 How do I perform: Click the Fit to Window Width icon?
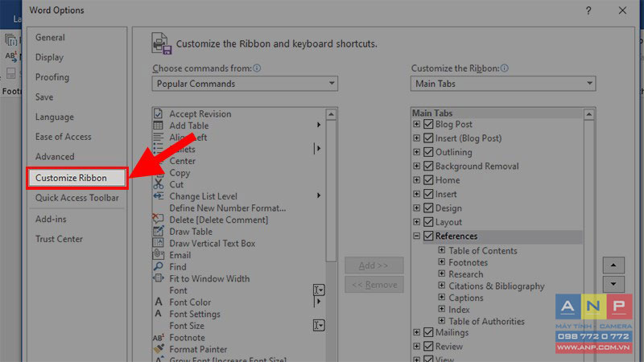(x=158, y=278)
